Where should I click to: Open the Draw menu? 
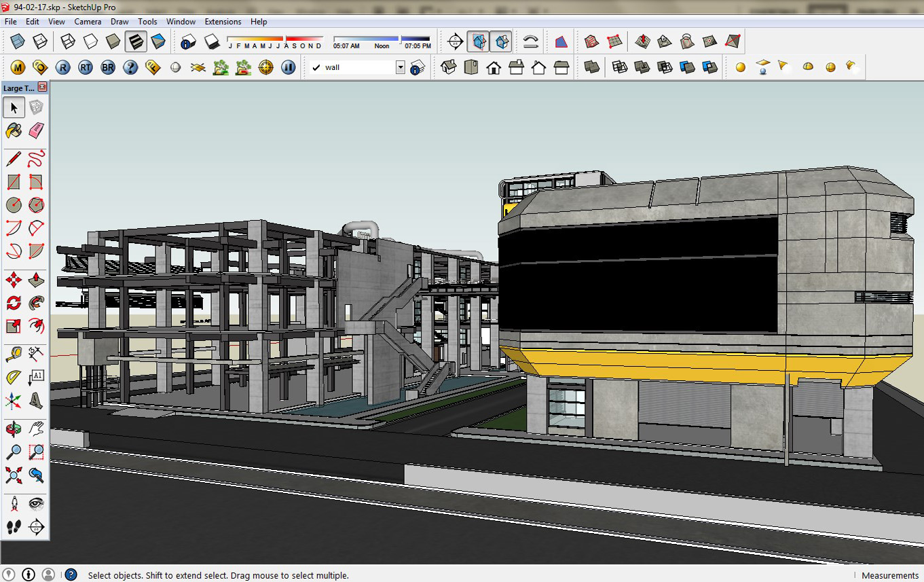point(119,22)
